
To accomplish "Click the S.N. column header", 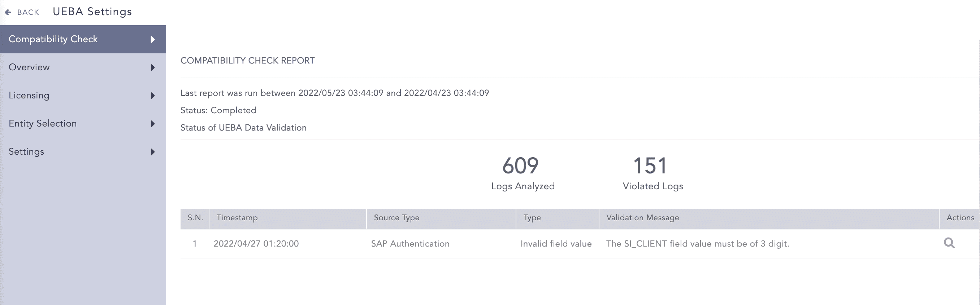I will [195, 218].
